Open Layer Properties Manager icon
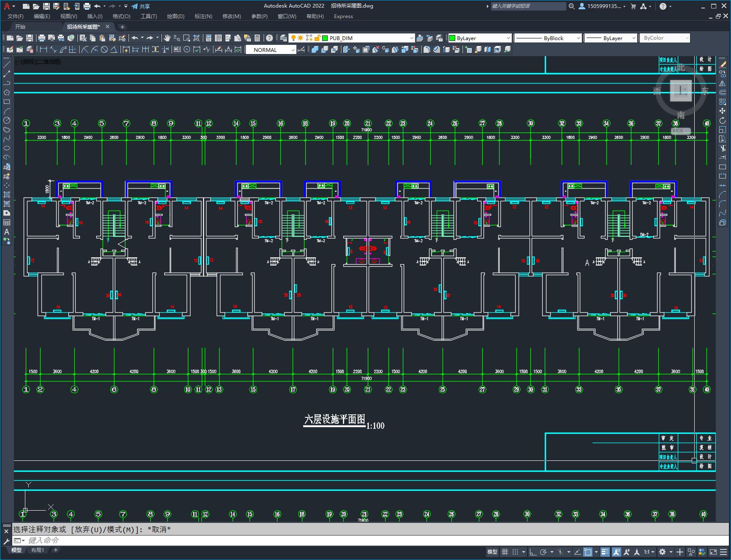The width and height of the screenshot is (731, 560). click(283, 38)
